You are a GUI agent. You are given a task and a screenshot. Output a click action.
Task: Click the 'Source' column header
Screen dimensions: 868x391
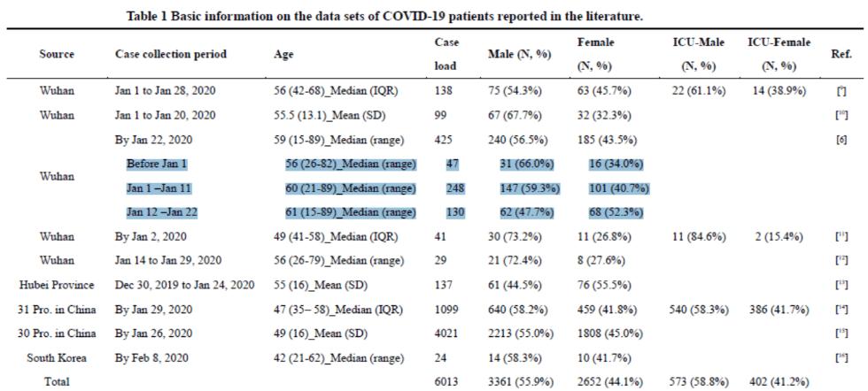tap(56, 54)
